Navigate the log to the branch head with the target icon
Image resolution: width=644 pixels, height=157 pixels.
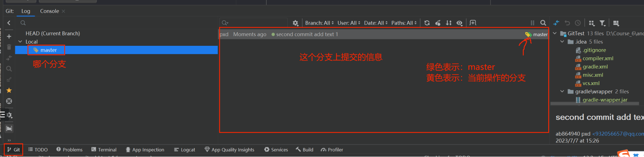click(x=9, y=101)
